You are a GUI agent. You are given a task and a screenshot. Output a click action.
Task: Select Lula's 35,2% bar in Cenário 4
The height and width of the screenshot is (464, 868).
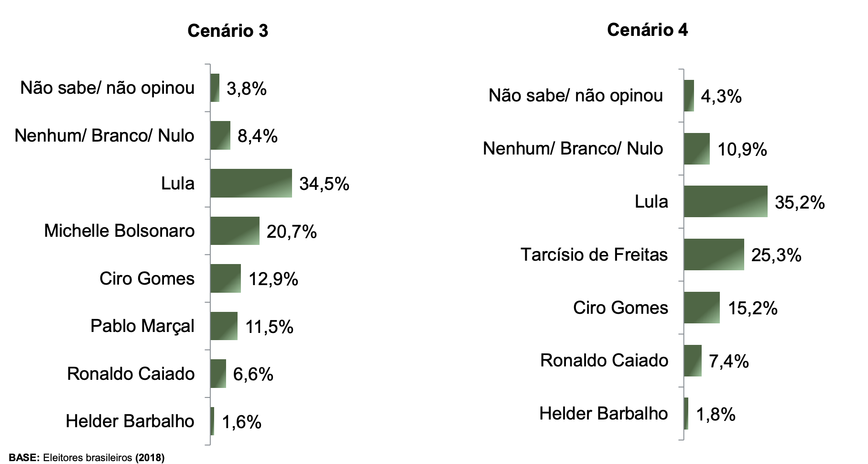[x=725, y=201]
